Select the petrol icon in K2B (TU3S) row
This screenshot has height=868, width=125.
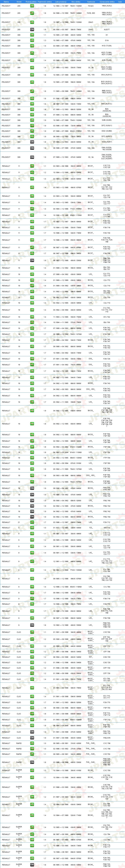(32, 60)
